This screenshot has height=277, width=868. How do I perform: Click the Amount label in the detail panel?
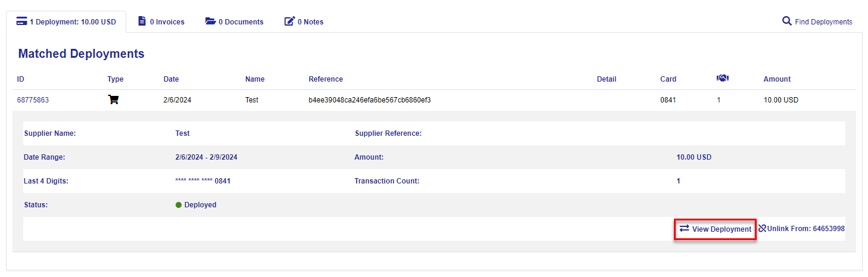pyautogui.click(x=369, y=157)
